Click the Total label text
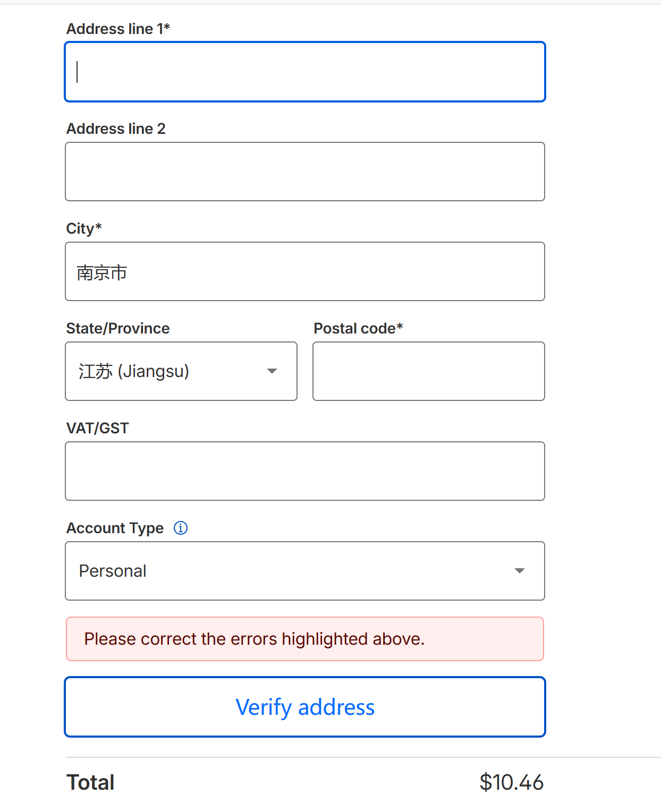The image size is (661, 812). point(90,782)
